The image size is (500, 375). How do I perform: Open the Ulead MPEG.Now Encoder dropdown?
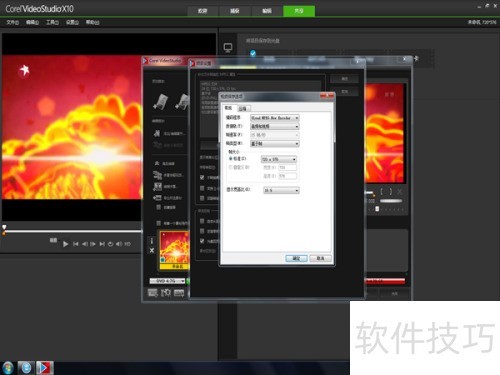(275, 118)
